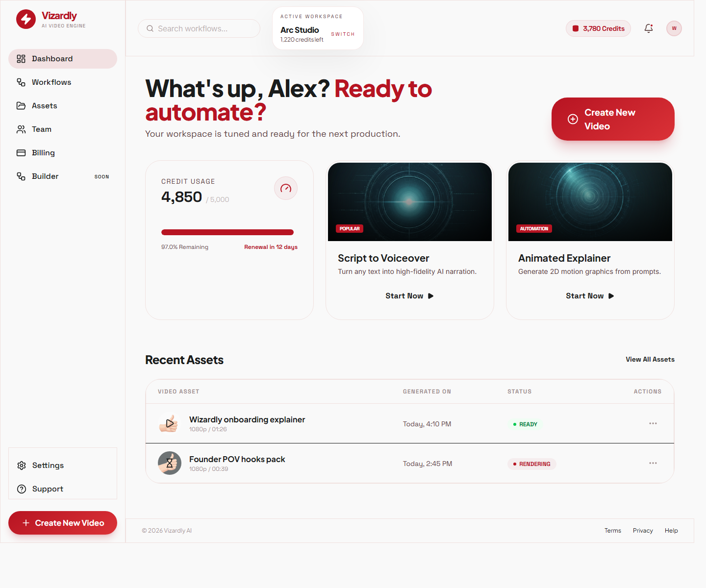Click View All Assets link
This screenshot has width=706, height=588.
point(650,360)
